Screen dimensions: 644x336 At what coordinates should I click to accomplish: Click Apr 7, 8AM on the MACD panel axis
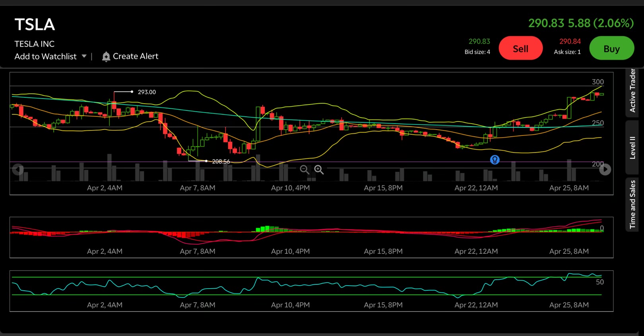pos(198,251)
